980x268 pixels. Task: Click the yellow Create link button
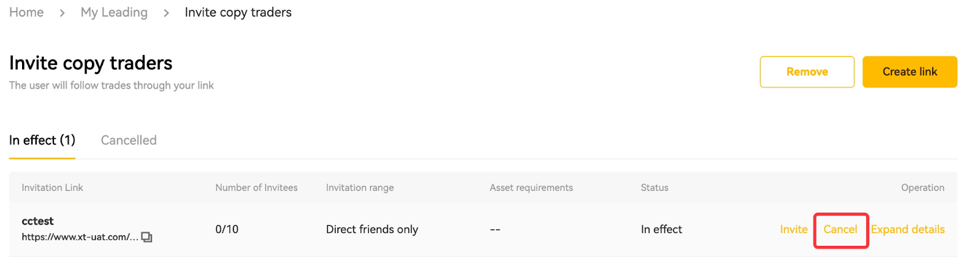910,72
